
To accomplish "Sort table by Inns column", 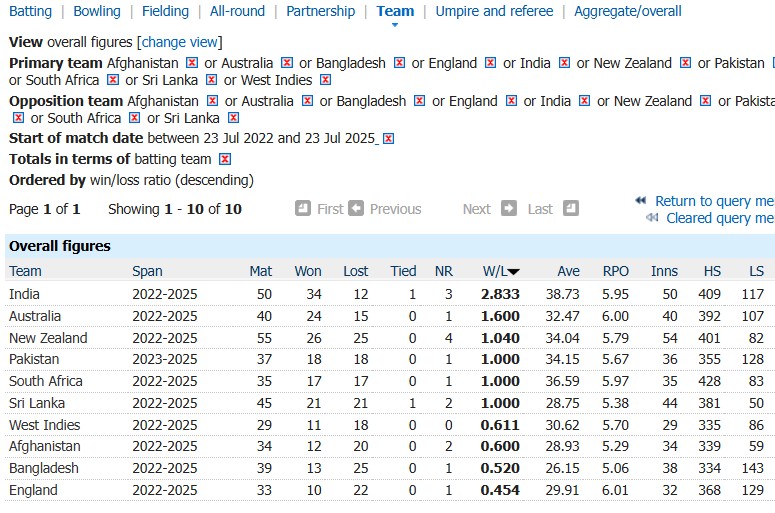I will [664, 271].
